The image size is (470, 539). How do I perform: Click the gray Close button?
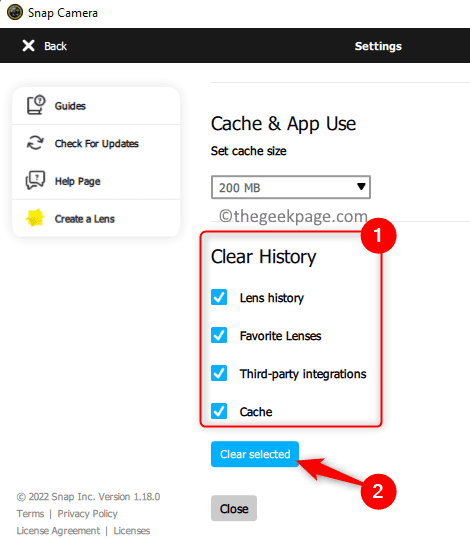234,508
